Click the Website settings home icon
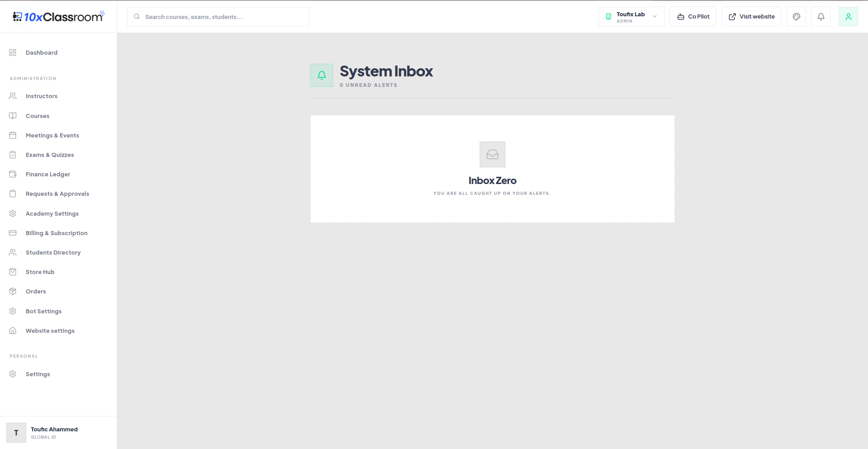The height and width of the screenshot is (449, 868). click(x=13, y=331)
